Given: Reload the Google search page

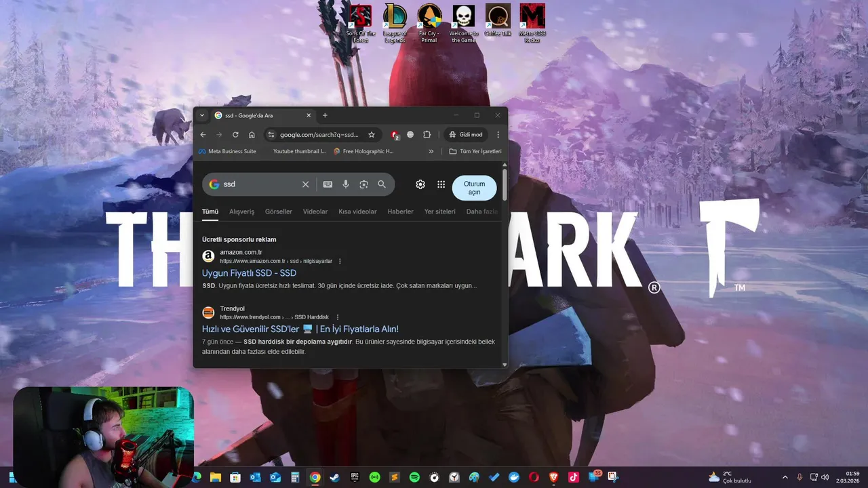Looking at the screenshot, I should [x=235, y=135].
